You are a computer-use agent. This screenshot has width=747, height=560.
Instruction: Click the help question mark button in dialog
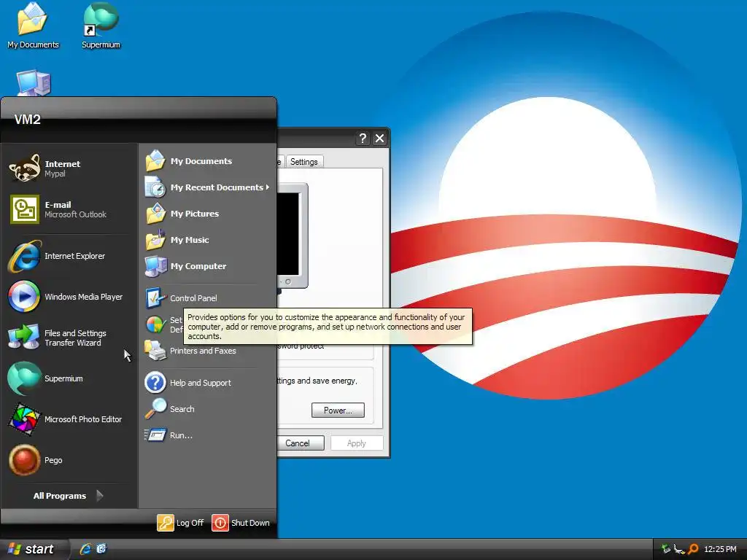[x=363, y=139]
